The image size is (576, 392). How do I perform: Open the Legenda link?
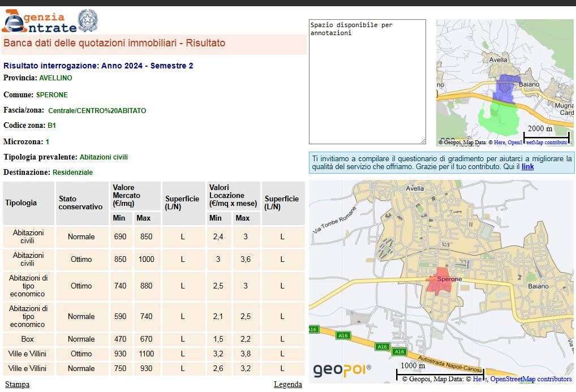tap(287, 385)
